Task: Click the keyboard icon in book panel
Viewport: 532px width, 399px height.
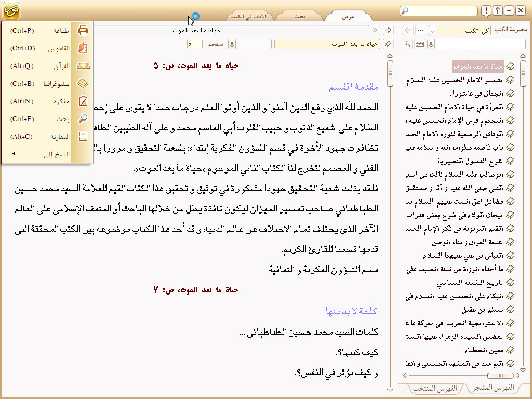Action: pos(420,44)
